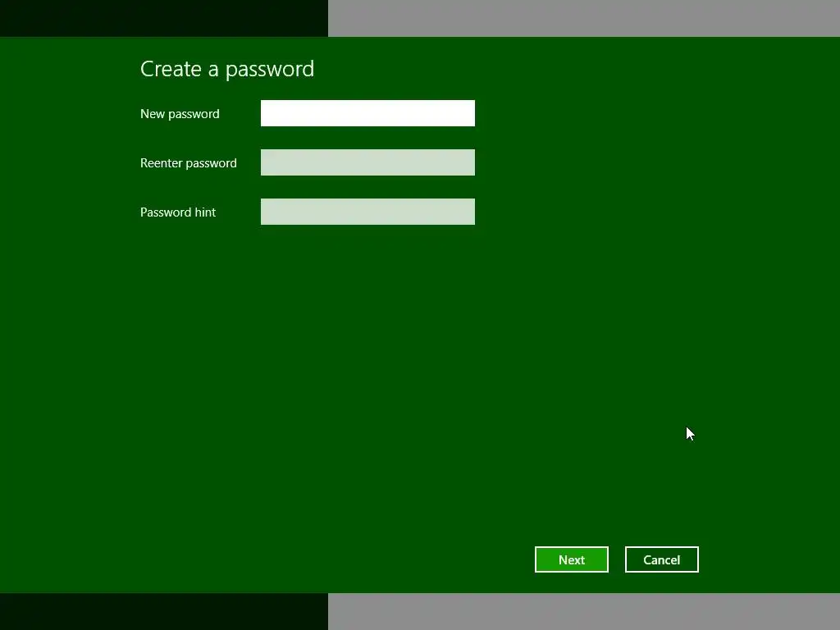Image resolution: width=840 pixels, height=630 pixels.
Task: Cancel the password creation
Action: point(662,559)
